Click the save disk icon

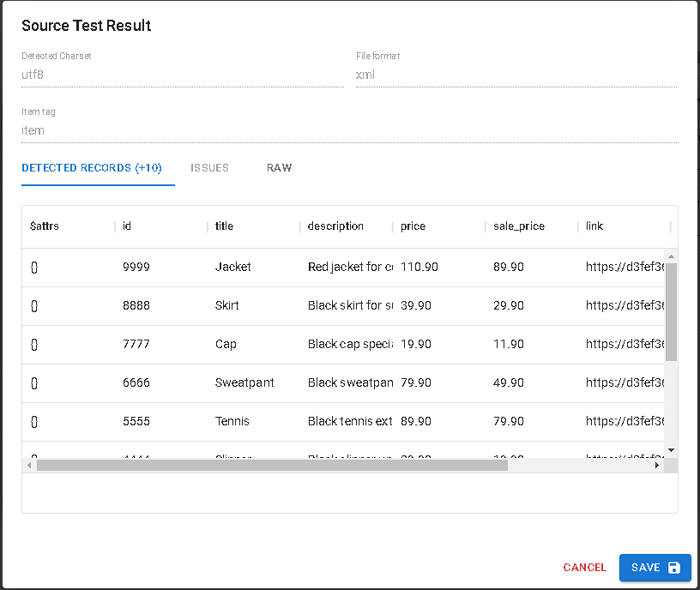click(x=673, y=568)
